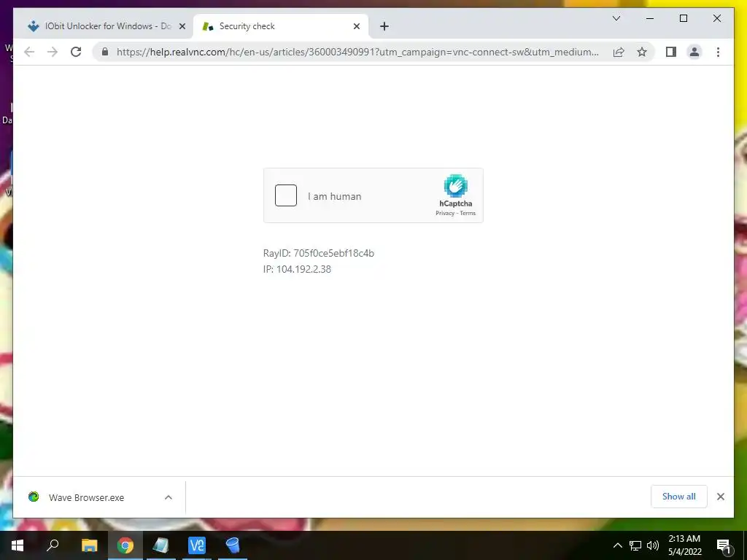Screen dimensions: 747x560
Task: Maximize the Chrome window
Action: (683, 18)
